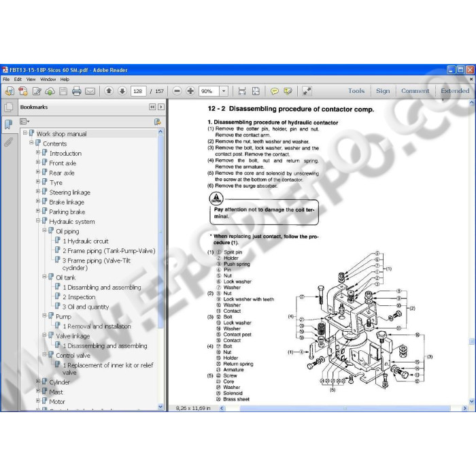The width and height of the screenshot is (476, 476).
Task: Go to next page with down arrow
Action: pos(122,90)
